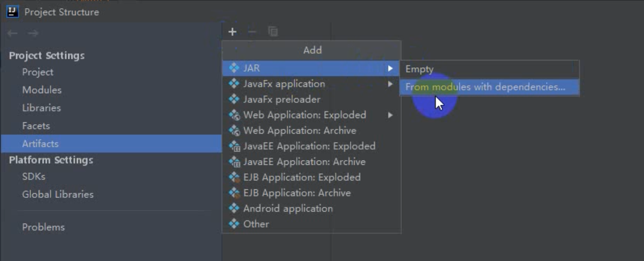Click the Web Application: Archive icon
Viewport: 644px width, 261px height.
pos(234,130)
